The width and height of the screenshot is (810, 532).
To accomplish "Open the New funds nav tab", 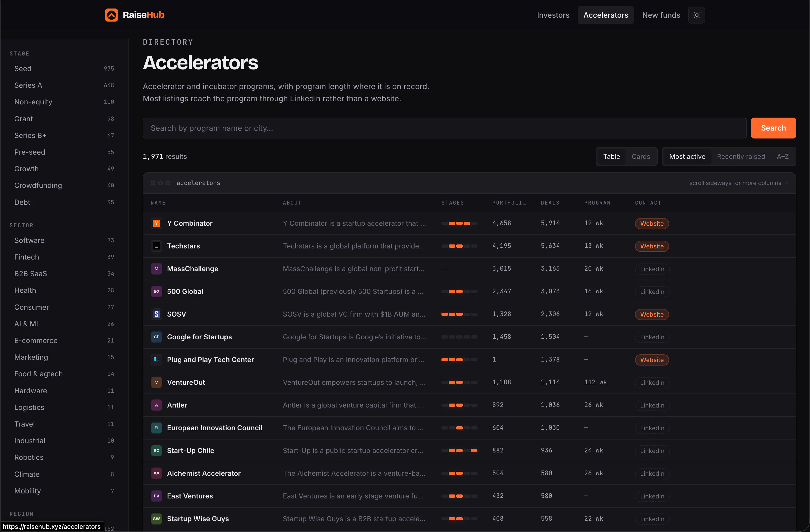I will coord(661,15).
